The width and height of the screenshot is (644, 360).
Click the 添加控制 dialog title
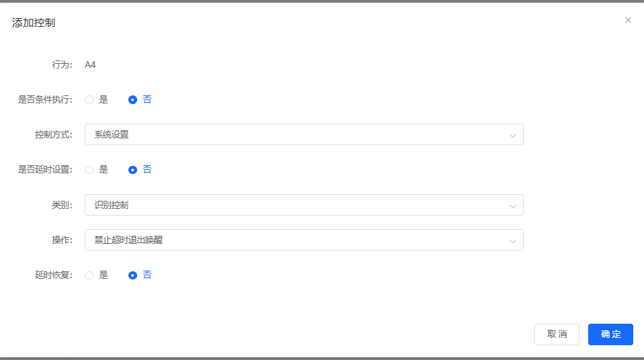coord(34,23)
